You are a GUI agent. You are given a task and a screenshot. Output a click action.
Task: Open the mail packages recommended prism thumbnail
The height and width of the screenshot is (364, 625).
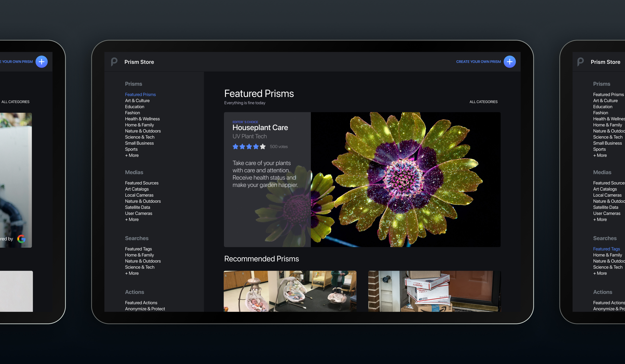(434, 291)
